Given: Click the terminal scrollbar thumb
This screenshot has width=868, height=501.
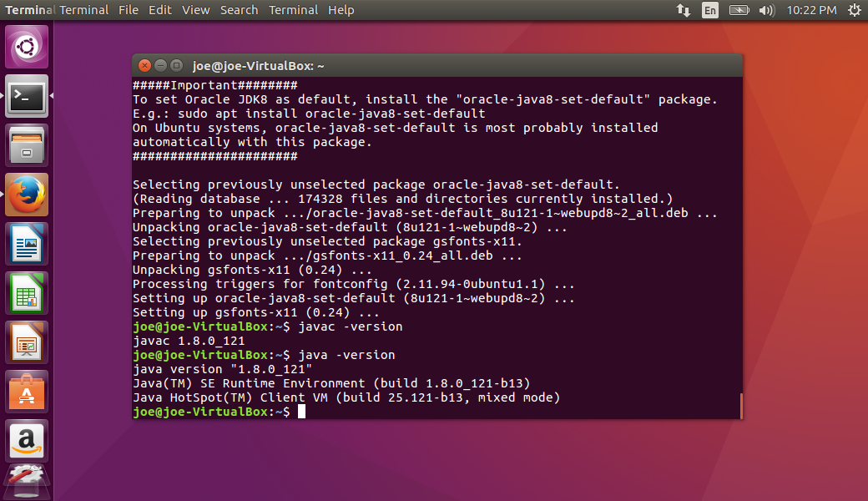Looking at the screenshot, I should (740, 407).
